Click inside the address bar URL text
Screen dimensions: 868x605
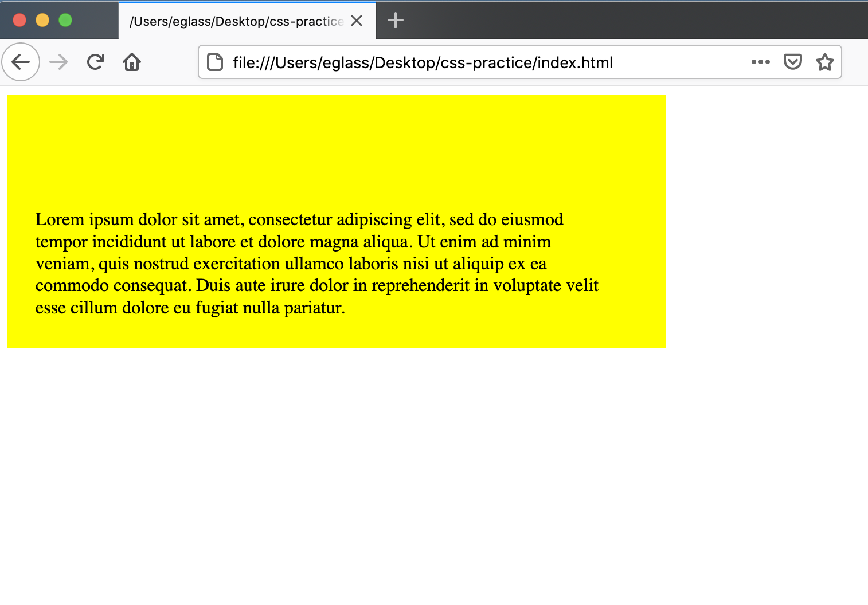tap(423, 62)
